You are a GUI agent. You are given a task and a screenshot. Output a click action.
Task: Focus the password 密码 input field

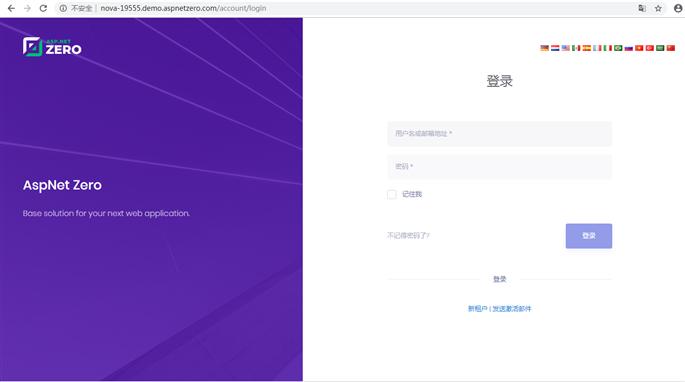[499, 167]
